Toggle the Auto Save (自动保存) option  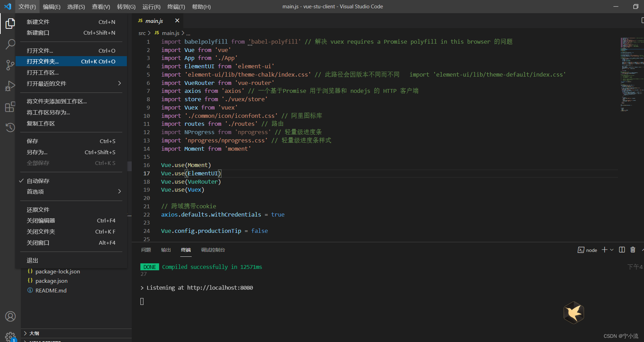pyautogui.click(x=71, y=181)
